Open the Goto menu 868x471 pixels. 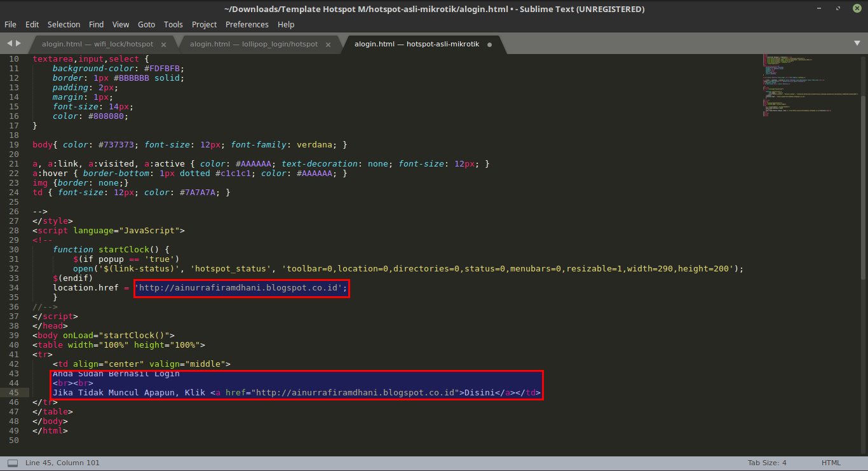pos(146,24)
